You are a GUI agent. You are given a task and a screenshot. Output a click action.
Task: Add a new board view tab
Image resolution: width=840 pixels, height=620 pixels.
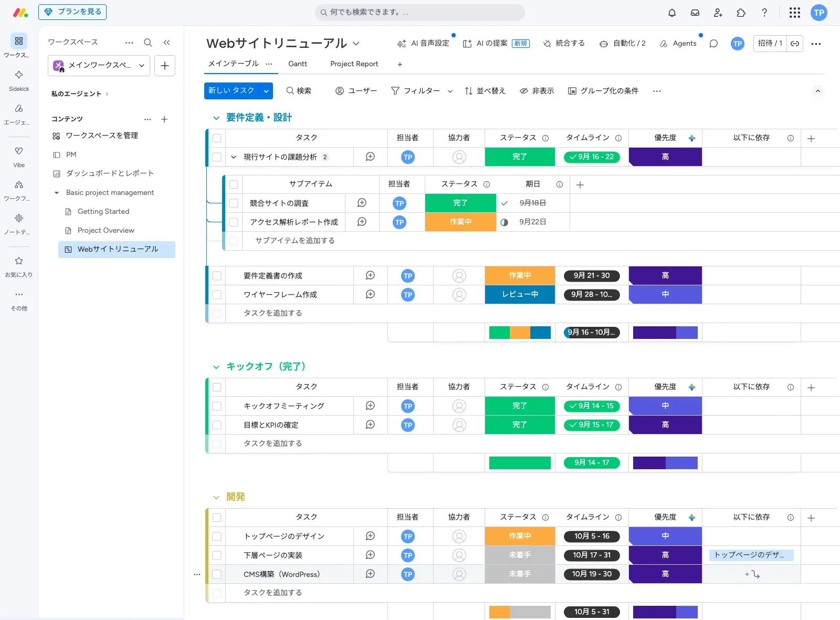(x=400, y=64)
